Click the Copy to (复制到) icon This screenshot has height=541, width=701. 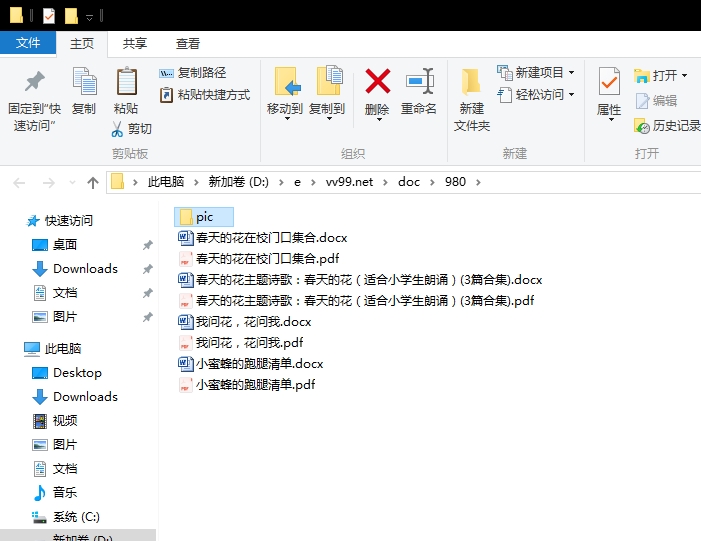click(329, 80)
